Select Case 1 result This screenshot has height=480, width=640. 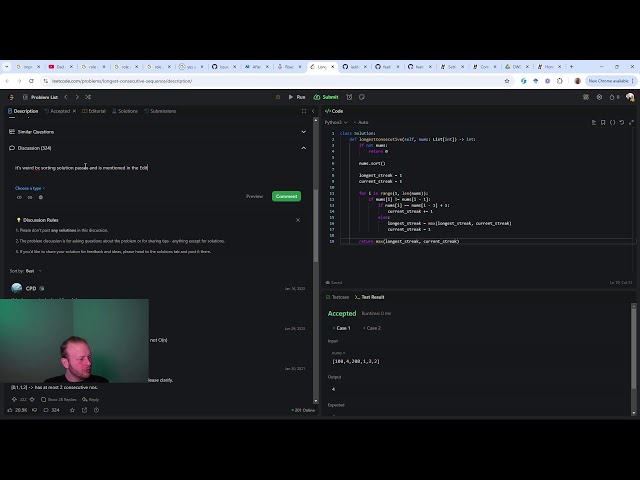point(342,328)
